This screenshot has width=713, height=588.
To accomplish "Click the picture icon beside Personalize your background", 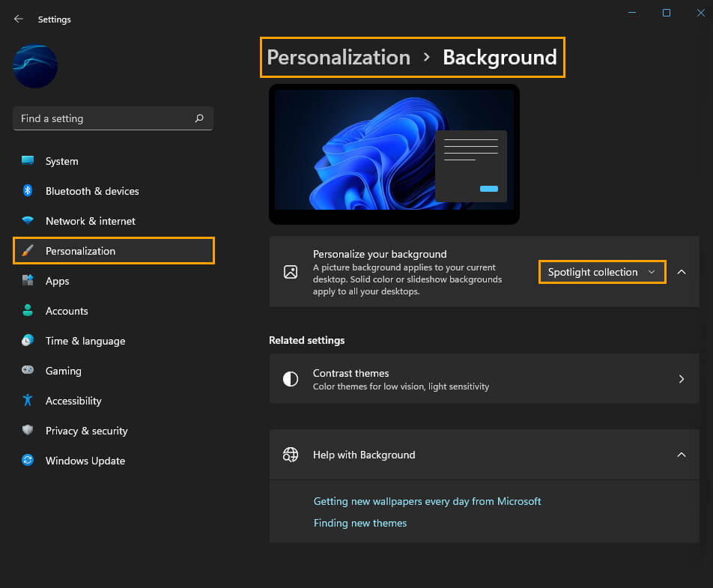I will tap(291, 272).
